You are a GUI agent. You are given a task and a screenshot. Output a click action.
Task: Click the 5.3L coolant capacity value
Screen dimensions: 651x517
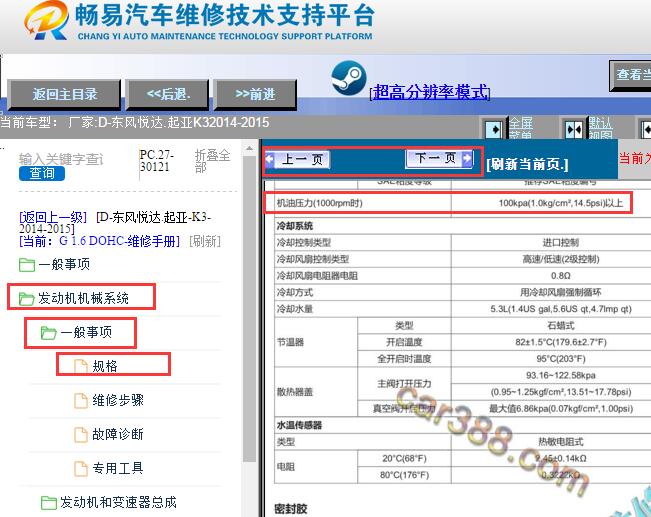coord(561,309)
